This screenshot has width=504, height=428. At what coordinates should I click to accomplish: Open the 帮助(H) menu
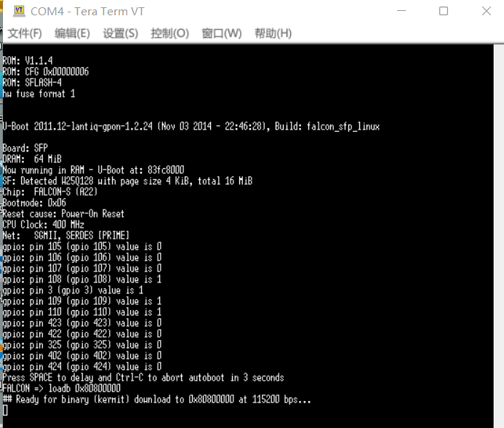(273, 33)
